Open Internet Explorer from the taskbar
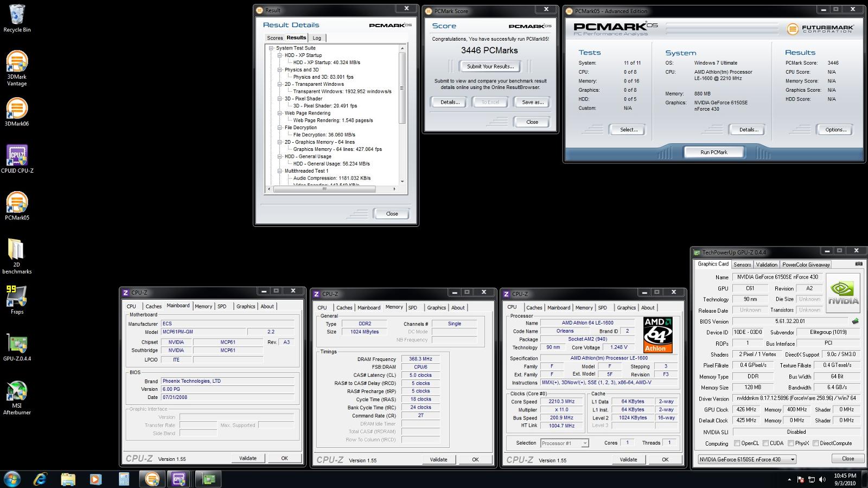 (x=40, y=479)
